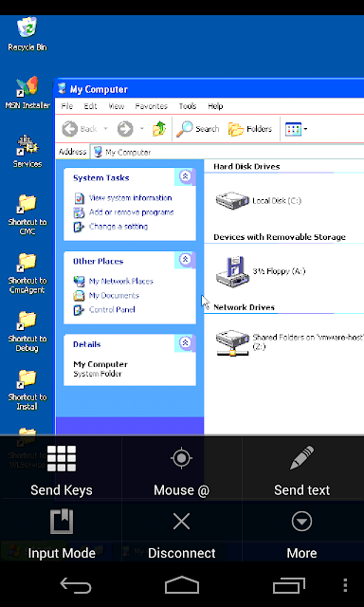Toggle the Folders pane button
Screen dimensions: 364x607
coord(250,129)
